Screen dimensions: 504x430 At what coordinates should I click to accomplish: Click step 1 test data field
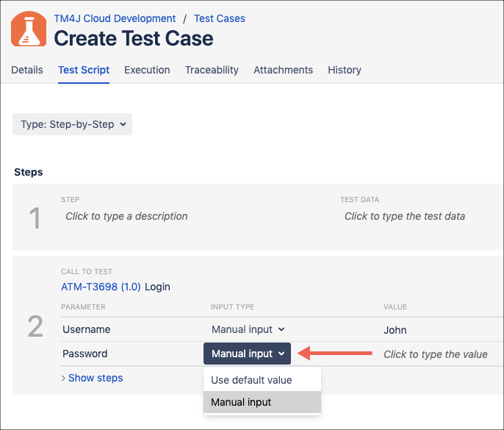(404, 216)
